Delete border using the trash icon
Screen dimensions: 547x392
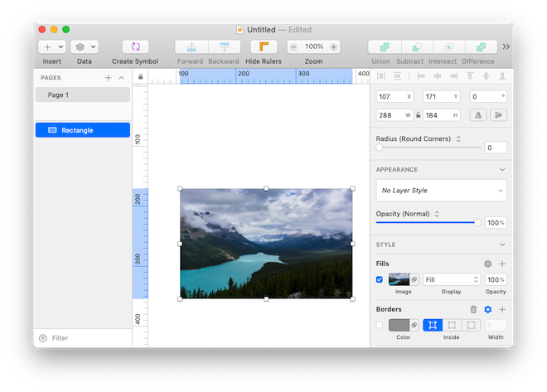point(473,309)
